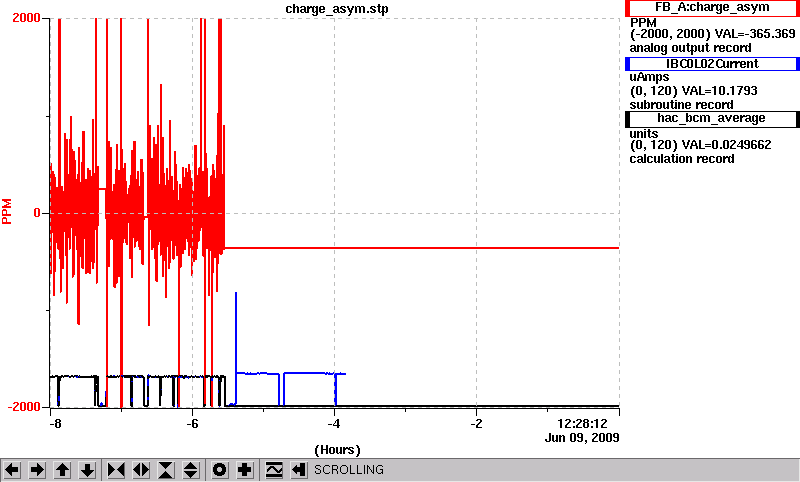Screen dimensions: 800x482
Task: Zoom out on the time axis (outward triangles icon)
Action: (x=141, y=470)
